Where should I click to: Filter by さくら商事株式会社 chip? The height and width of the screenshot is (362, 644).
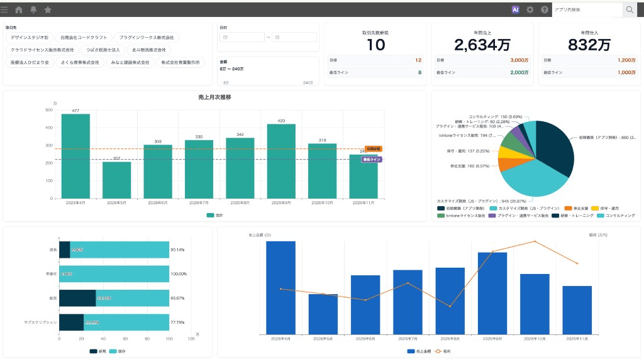tap(80, 62)
